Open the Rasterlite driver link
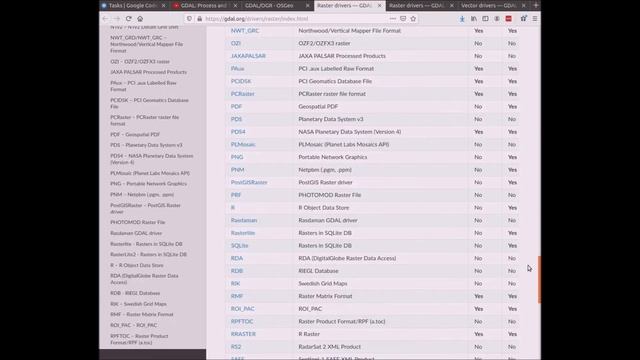640x360 pixels. pos(243,233)
